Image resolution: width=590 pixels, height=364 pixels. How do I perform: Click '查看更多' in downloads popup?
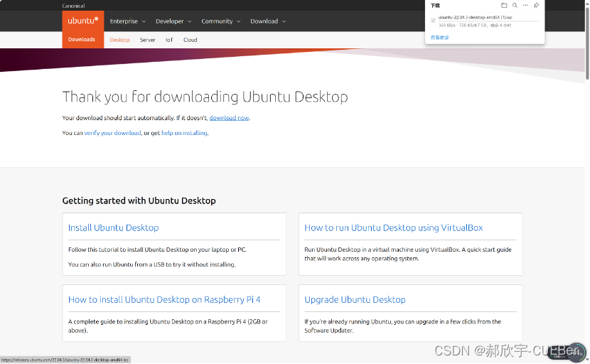(x=439, y=37)
